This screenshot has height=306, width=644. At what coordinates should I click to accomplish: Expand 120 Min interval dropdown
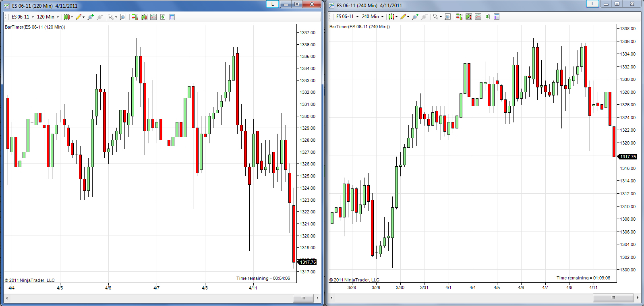58,17
